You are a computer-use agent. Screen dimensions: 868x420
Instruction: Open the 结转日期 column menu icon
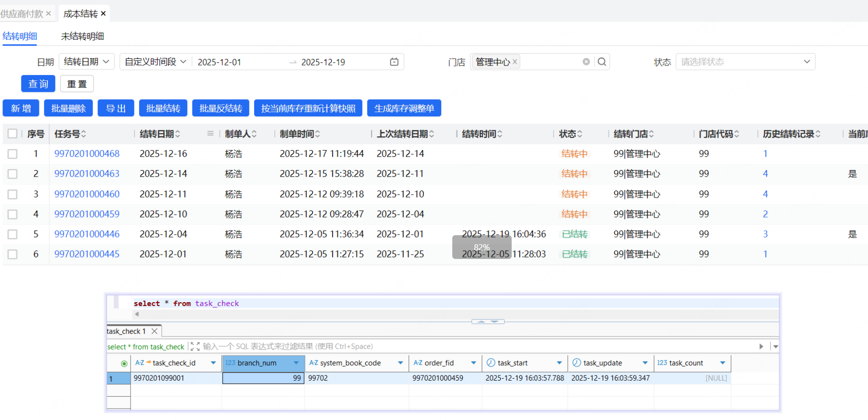[x=210, y=134]
